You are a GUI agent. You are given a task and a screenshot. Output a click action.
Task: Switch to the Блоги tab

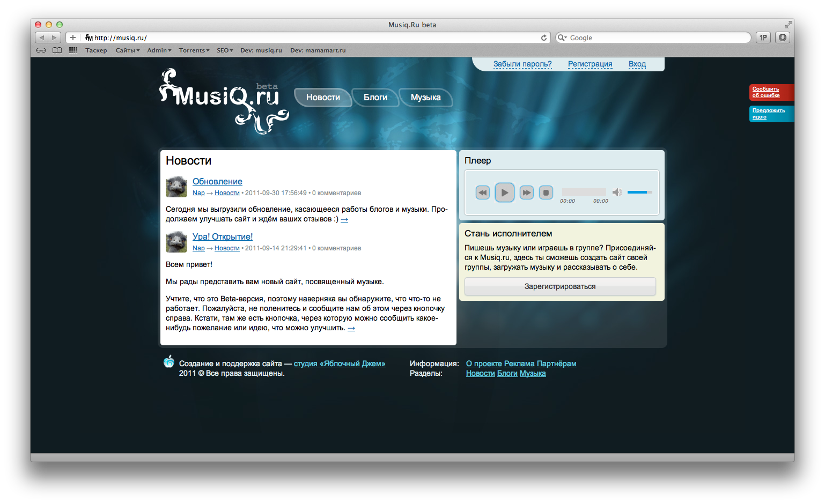click(375, 97)
